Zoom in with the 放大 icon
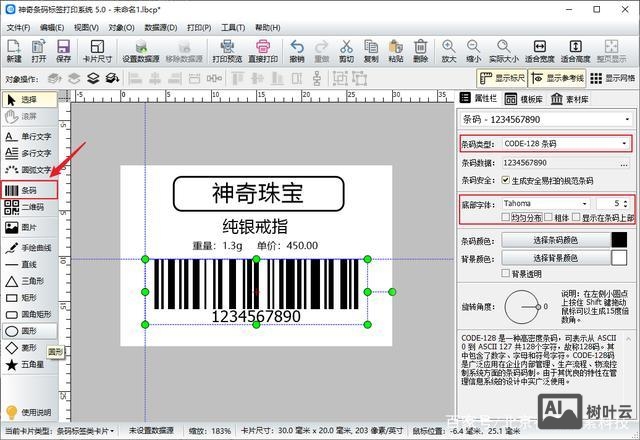640x440 pixels. 449,51
